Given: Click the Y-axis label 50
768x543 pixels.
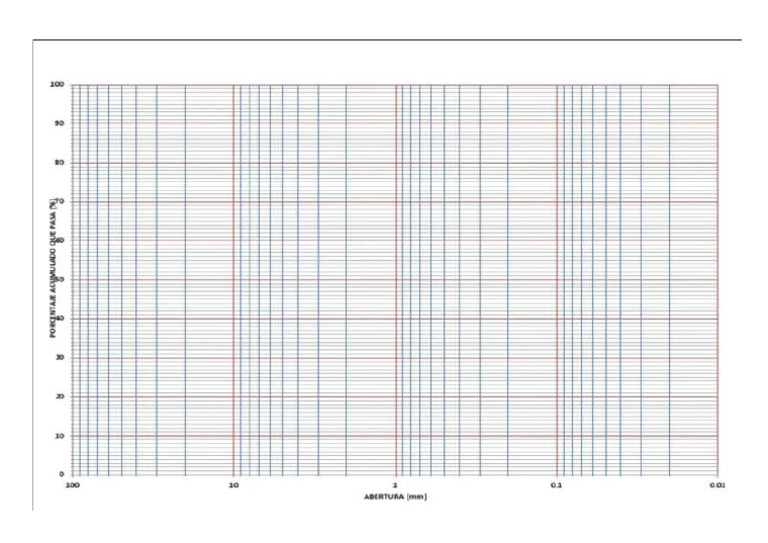Looking at the screenshot, I should pyautogui.click(x=60, y=280).
